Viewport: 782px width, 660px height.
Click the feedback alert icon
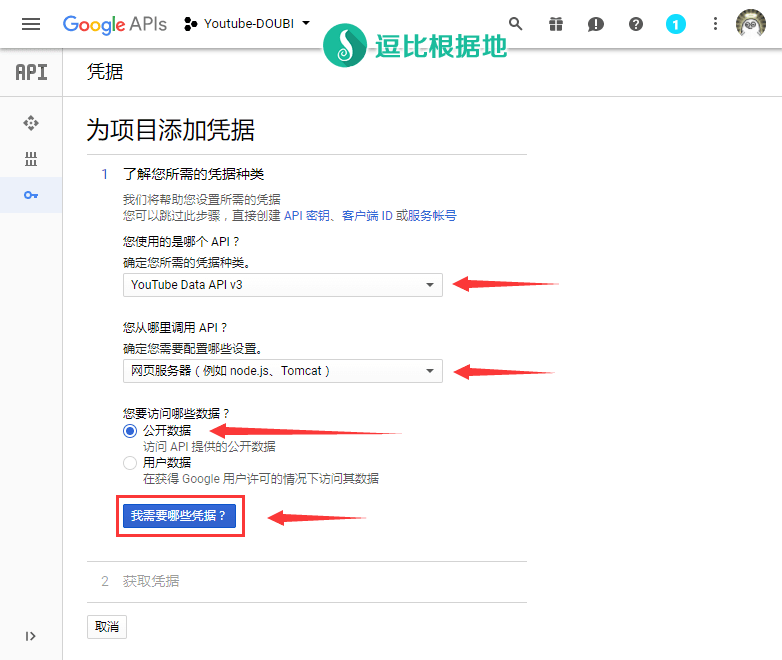pos(596,24)
